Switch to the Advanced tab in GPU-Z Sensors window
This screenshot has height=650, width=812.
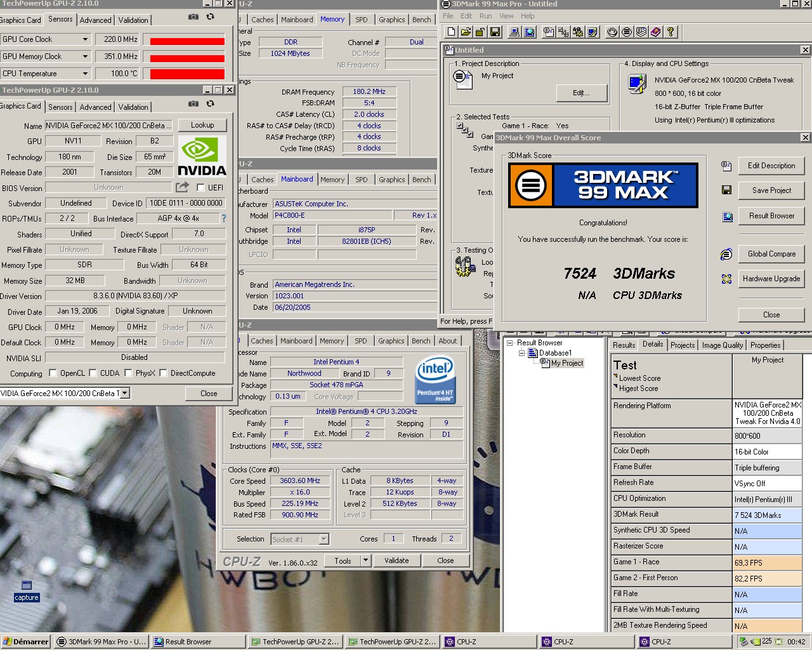95,20
